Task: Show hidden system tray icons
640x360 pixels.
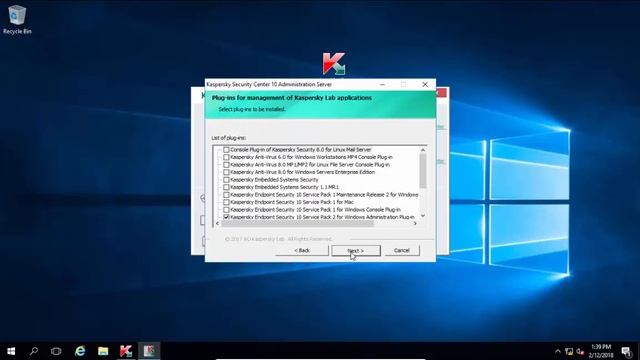Action: [558, 351]
